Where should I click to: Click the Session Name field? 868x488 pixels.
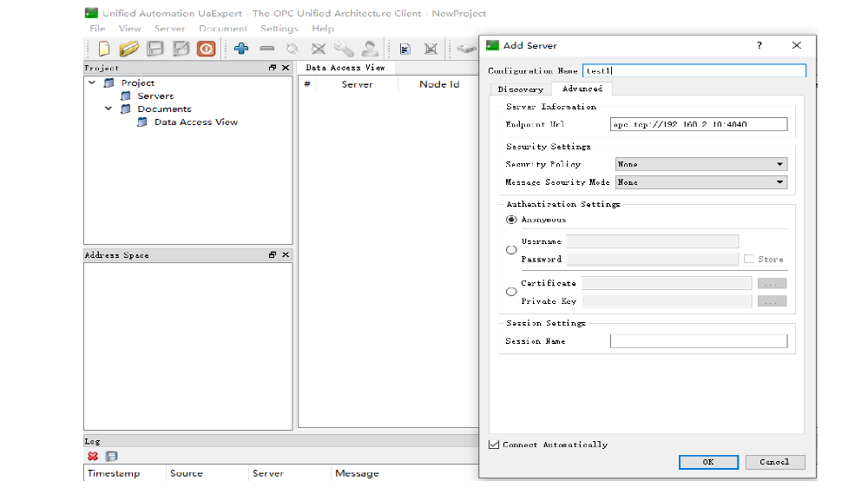(699, 341)
